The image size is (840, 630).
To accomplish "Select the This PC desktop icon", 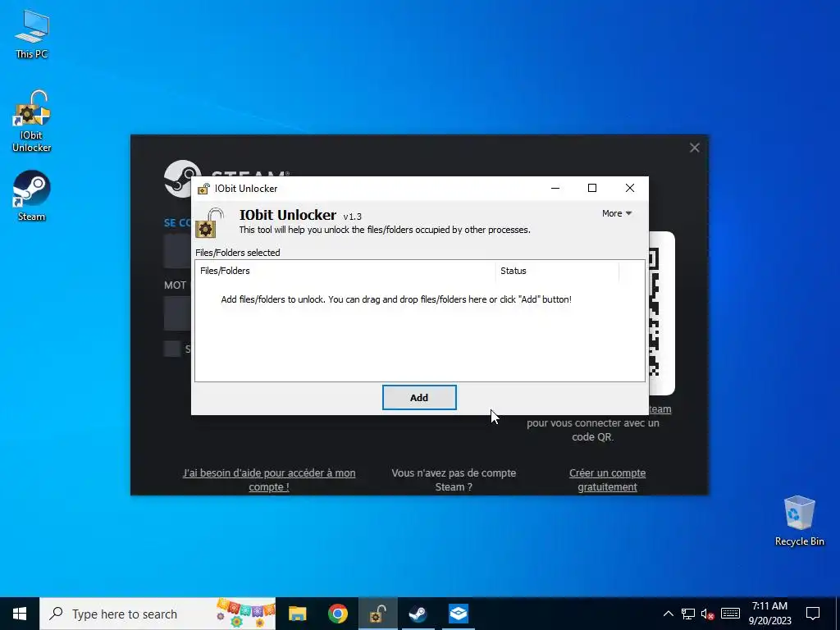I will coord(32,34).
